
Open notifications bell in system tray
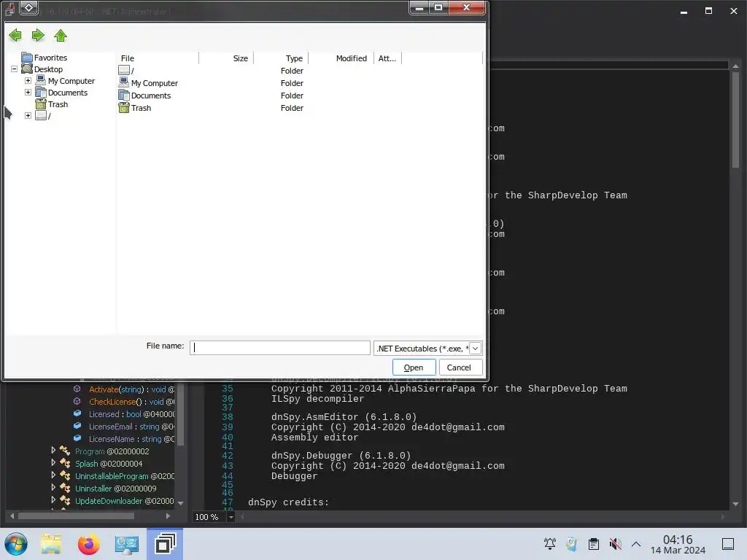click(x=550, y=544)
